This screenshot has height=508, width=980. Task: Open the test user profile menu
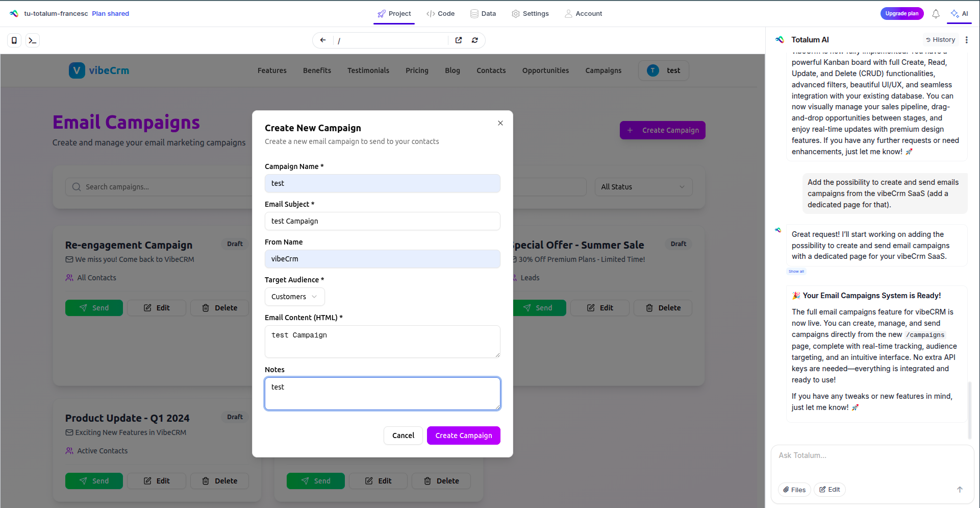click(x=663, y=70)
